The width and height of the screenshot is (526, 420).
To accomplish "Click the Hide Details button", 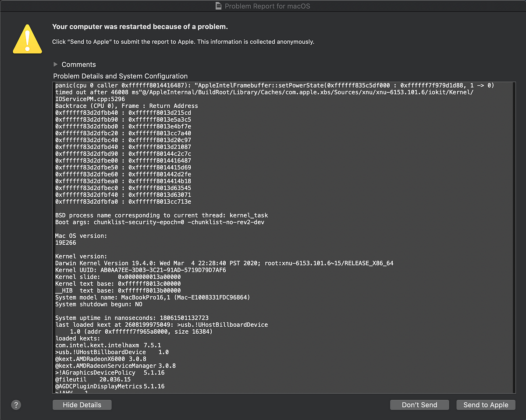I will click(x=82, y=405).
